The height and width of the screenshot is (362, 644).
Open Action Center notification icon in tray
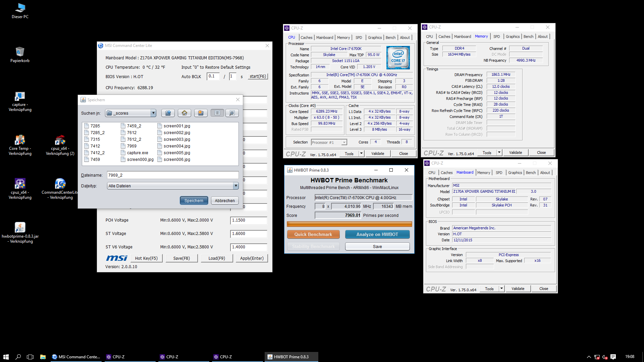613,357
